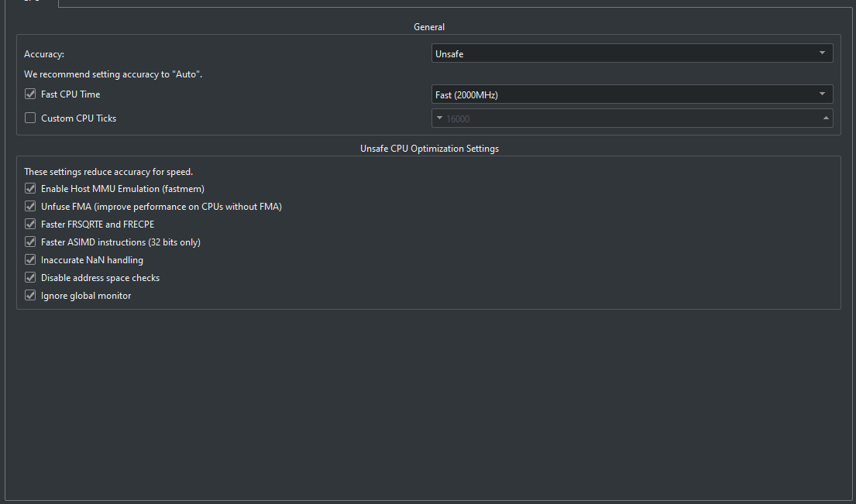Toggle the Ignore global monitor checkbox

click(30, 295)
